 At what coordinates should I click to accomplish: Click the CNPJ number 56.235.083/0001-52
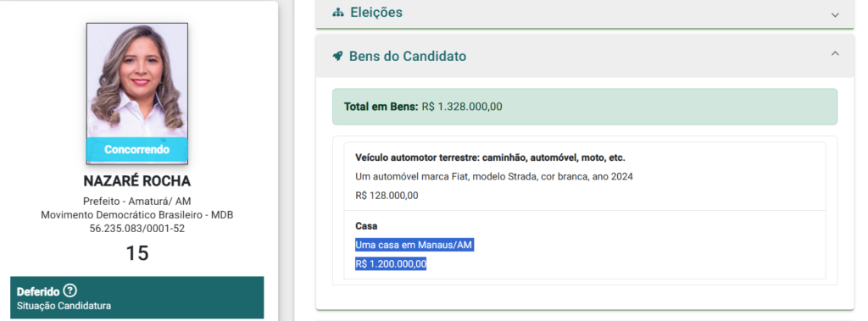[x=137, y=228]
